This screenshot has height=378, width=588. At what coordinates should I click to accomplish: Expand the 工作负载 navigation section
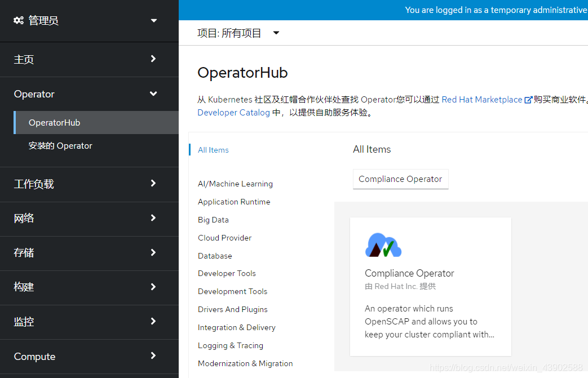[x=89, y=184]
